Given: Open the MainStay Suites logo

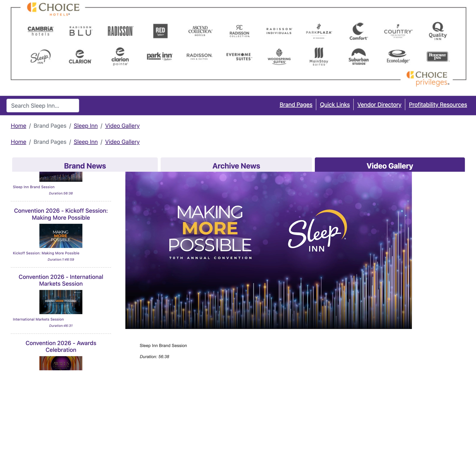Looking at the screenshot, I should (x=319, y=57).
